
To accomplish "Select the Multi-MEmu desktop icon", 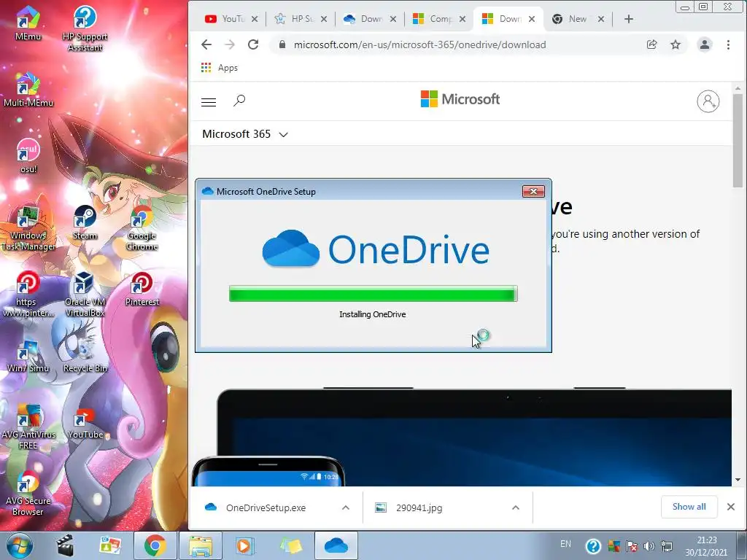I will 28,90.
